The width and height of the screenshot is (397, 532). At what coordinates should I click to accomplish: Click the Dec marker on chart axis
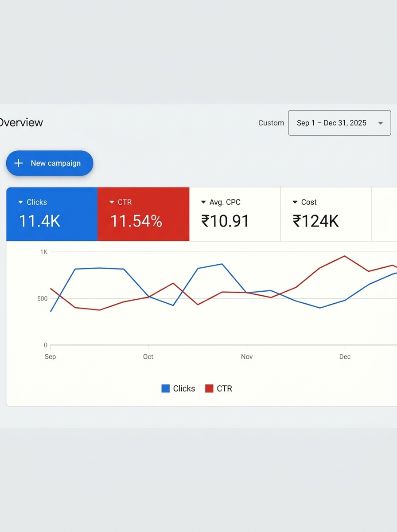point(345,356)
